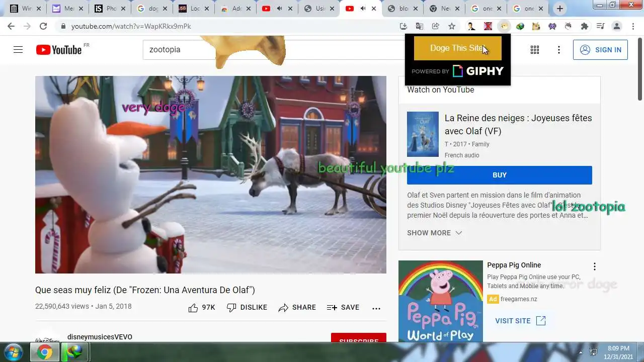The image size is (644, 362).
Task: Click the SHARE button under video
Action: point(297,308)
